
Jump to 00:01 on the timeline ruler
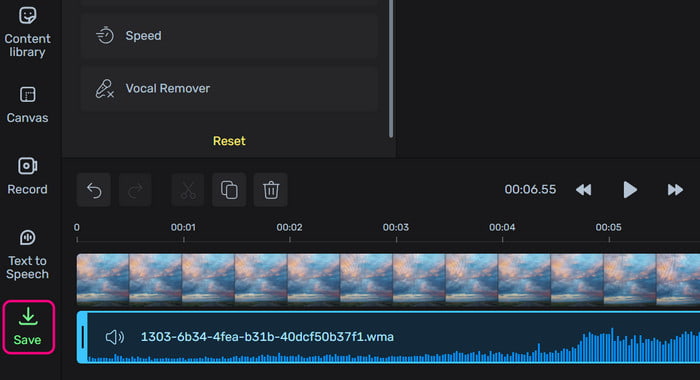tap(183, 228)
